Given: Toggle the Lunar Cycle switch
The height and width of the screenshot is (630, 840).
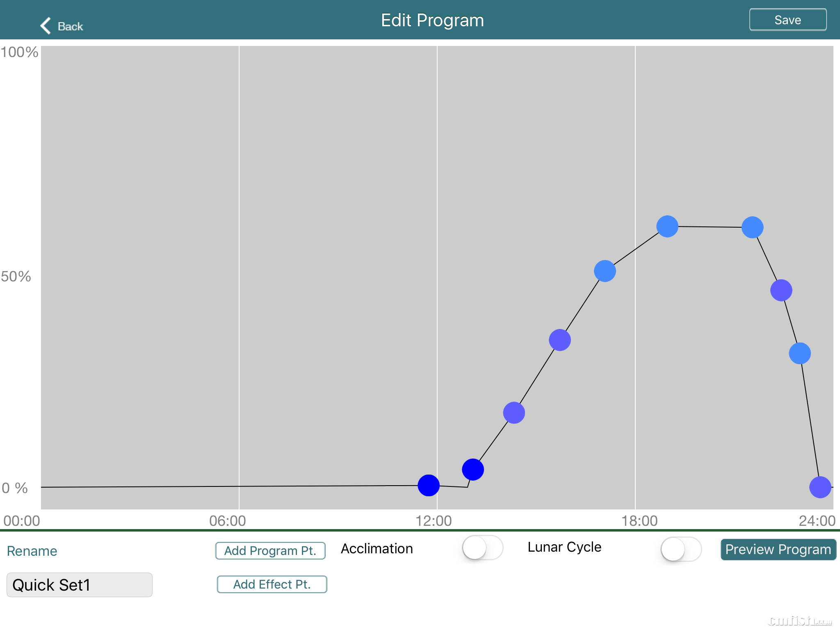Looking at the screenshot, I should pyautogui.click(x=681, y=549).
